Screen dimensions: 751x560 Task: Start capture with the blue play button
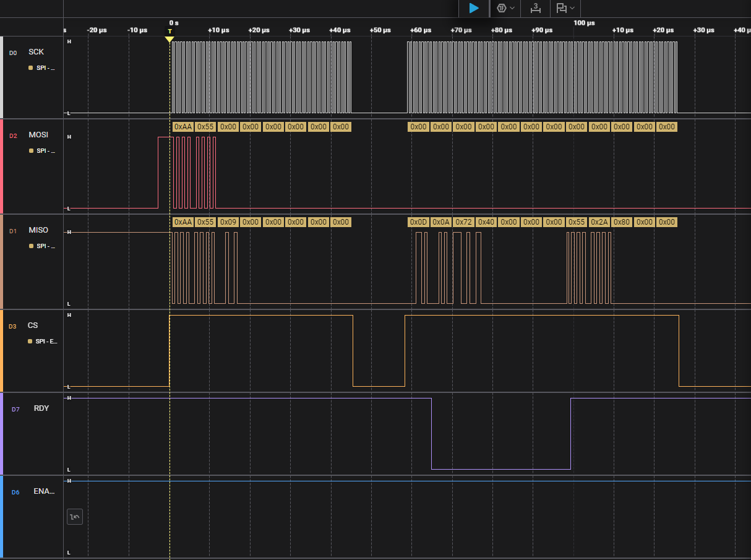[474, 8]
